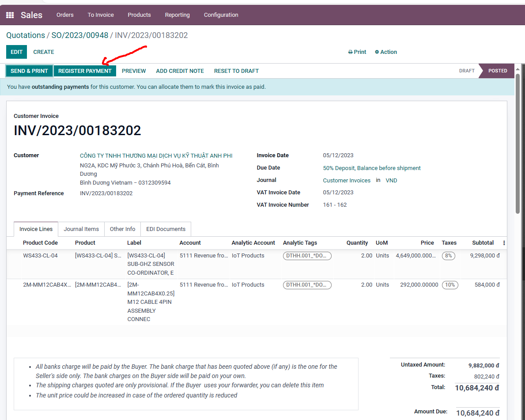The image size is (525, 420).
Task: Click analytic tag on 2M-MM12CAB4X line
Action: (x=307, y=285)
